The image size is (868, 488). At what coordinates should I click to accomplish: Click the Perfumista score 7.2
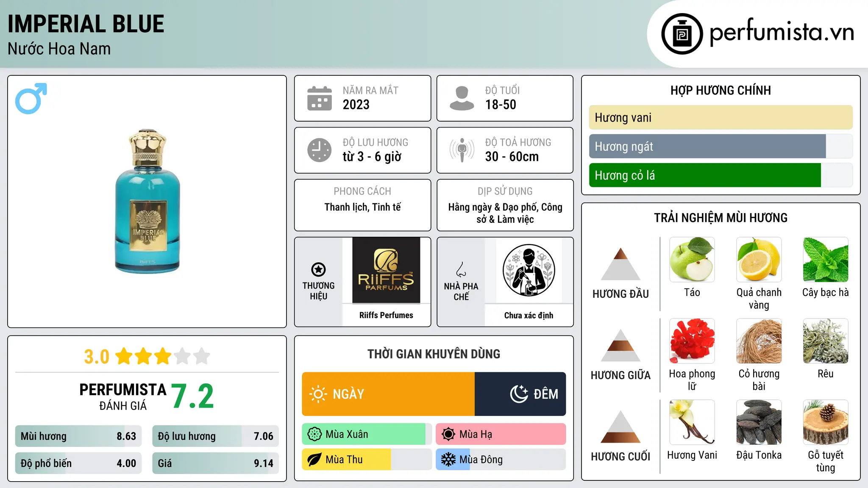click(193, 396)
